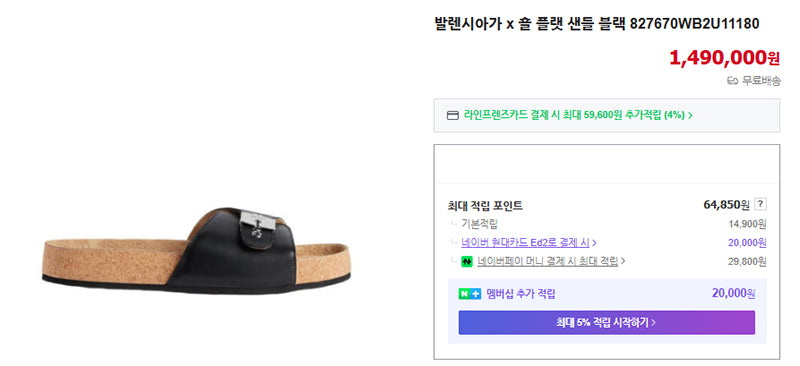Start earning with 최대 5% 적립 시작하기 button
Viewport: 800px width, 366px height.
607,323
